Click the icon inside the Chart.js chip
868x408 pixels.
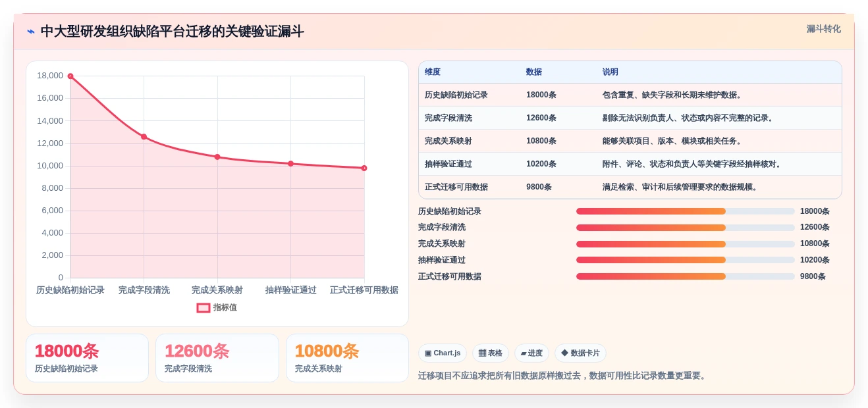click(428, 353)
